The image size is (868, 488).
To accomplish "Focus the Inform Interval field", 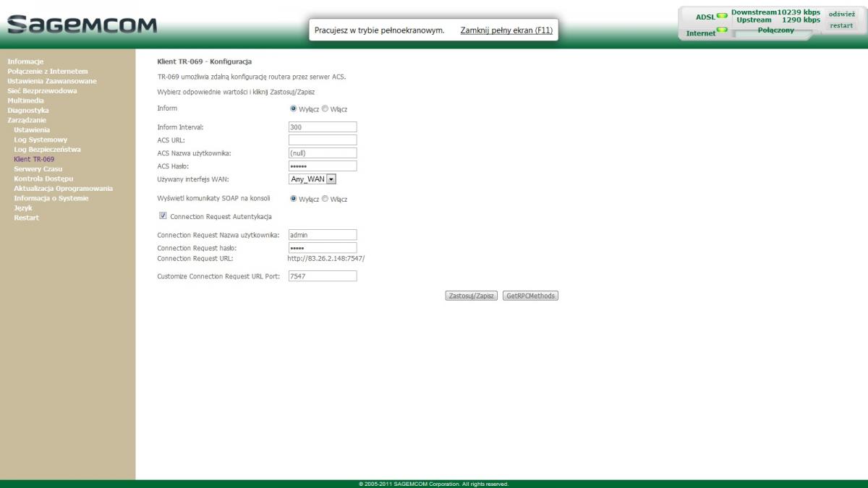I will pos(323,127).
